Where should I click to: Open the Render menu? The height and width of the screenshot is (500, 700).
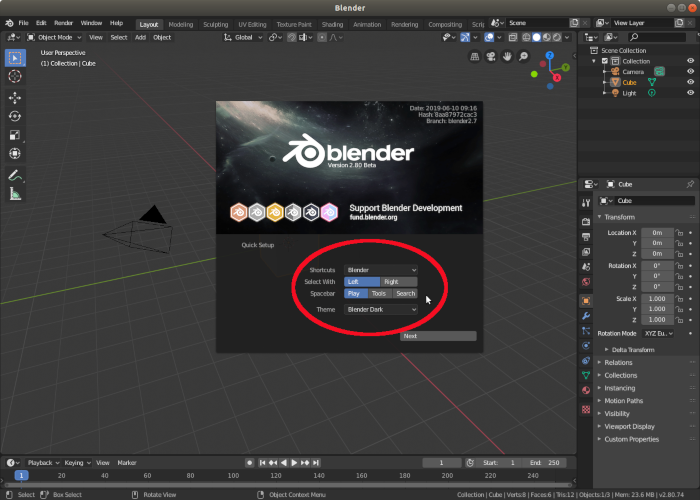point(63,23)
